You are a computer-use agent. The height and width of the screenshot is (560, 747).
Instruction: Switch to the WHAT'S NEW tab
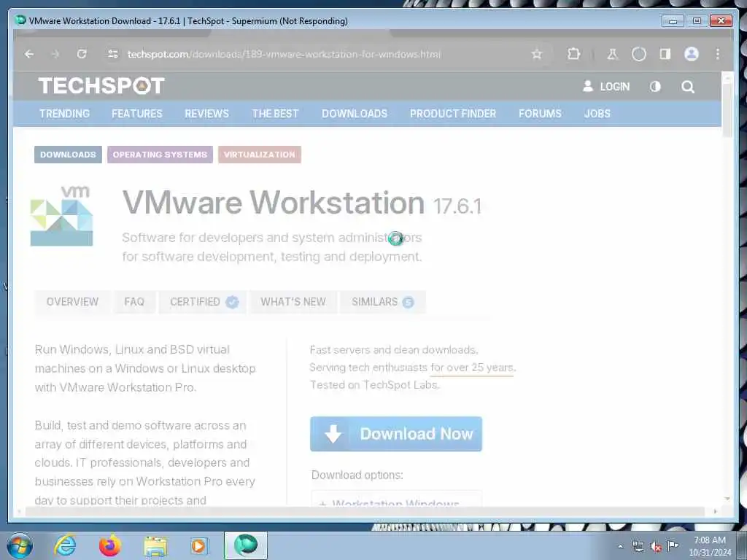click(x=293, y=302)
